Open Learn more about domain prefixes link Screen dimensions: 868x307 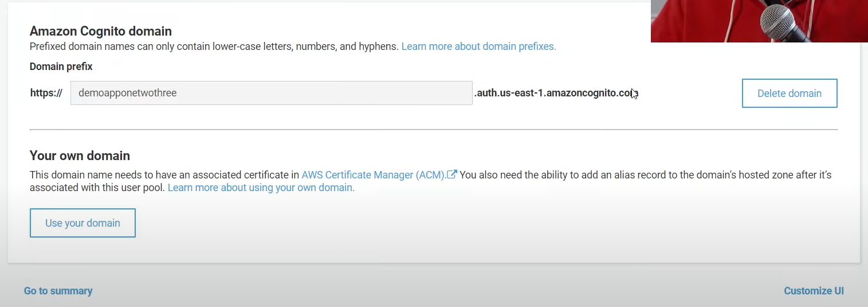[x=478, y=46]
